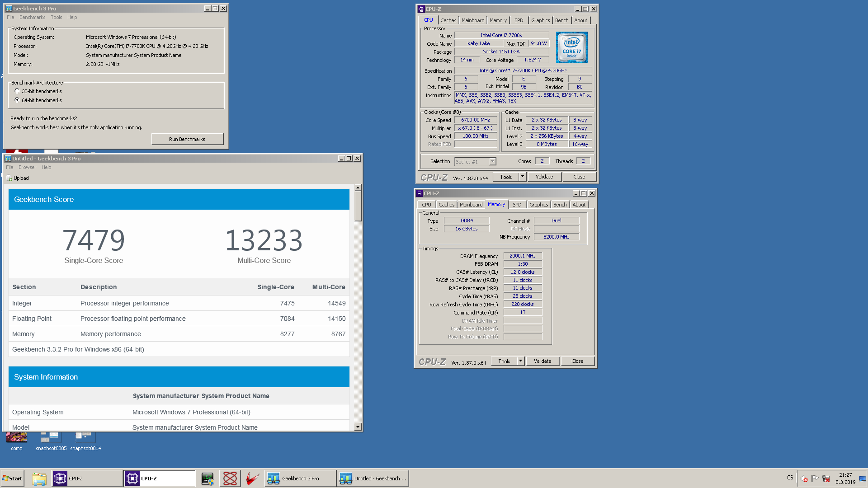The height and width of the screenshot is (488, 868).
Task: Switch to About tab in top CPU-Z
Action: 581,20
